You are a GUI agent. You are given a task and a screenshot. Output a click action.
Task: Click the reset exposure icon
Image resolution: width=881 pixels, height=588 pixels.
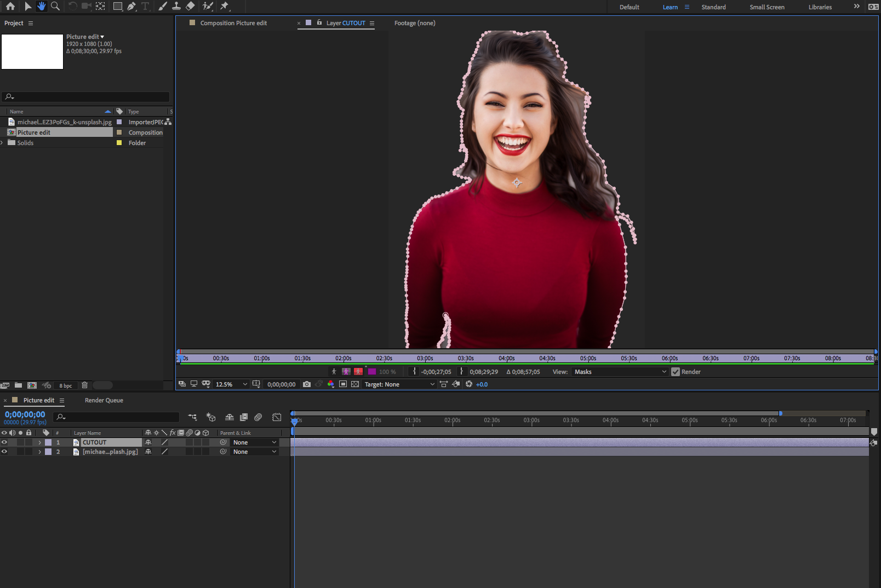pos(469,384)
